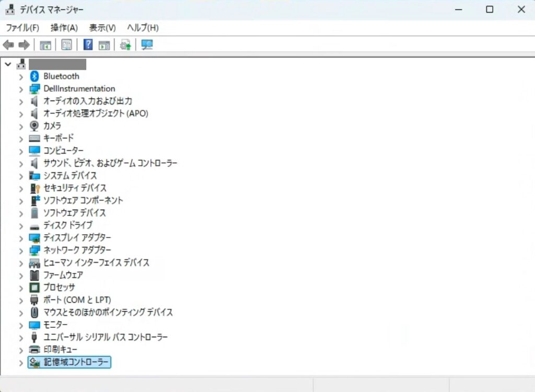The image size is (535, 392).
Task: Collapse the root computer node
Action: (8, 64)
